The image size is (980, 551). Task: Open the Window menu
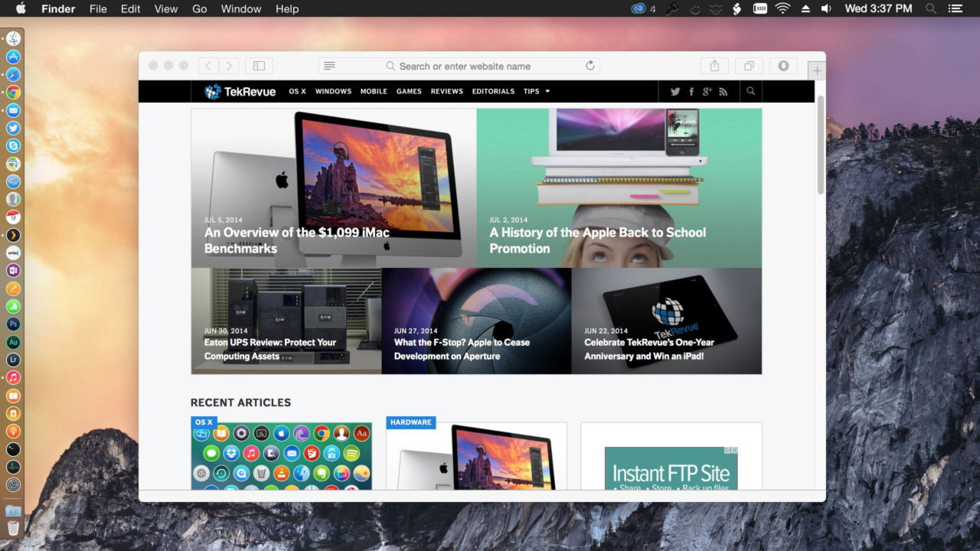(x=241, y=8)
